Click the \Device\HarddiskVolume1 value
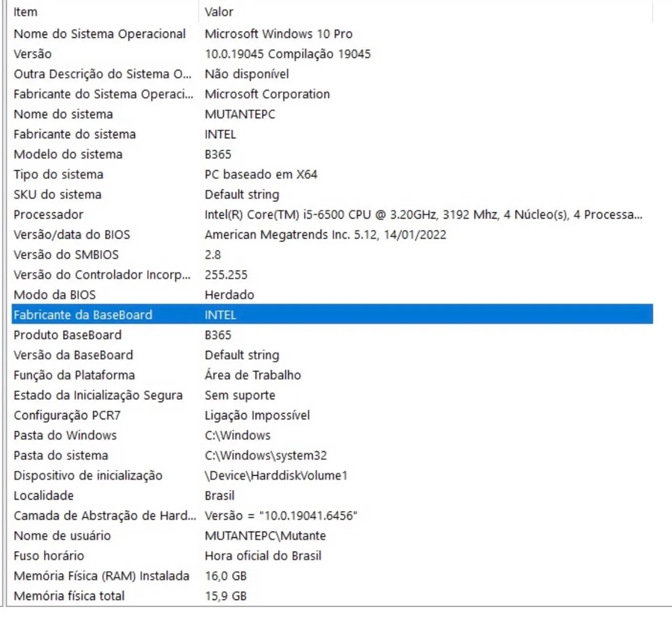The image size is (672, 617). [x=276, y=476]
